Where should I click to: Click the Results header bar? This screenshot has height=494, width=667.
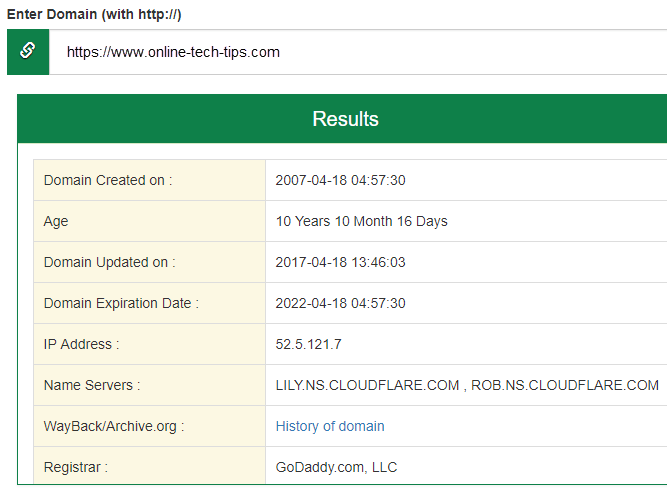[x=345, y=119]
